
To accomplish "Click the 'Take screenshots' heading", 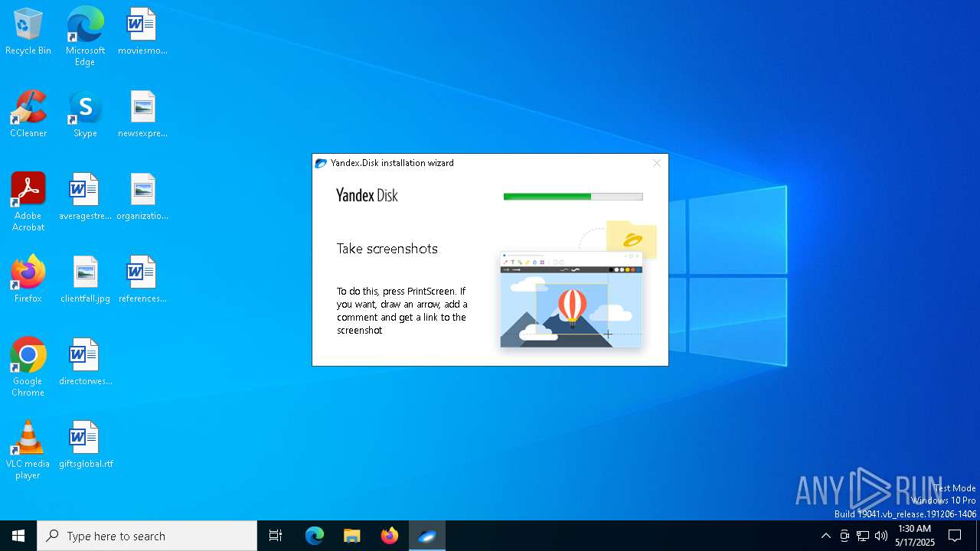I will point(387,249).
